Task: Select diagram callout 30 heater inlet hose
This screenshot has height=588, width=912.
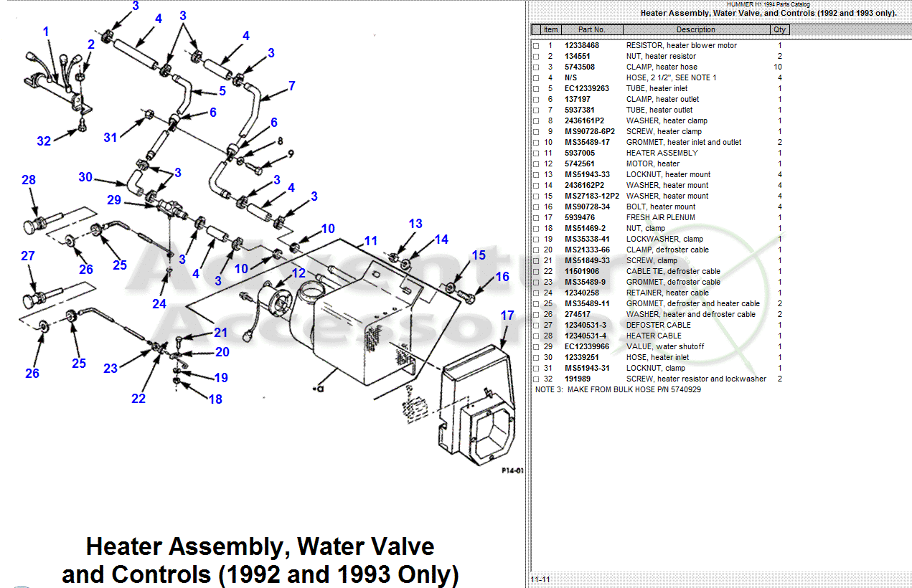Action: [85, 178]
